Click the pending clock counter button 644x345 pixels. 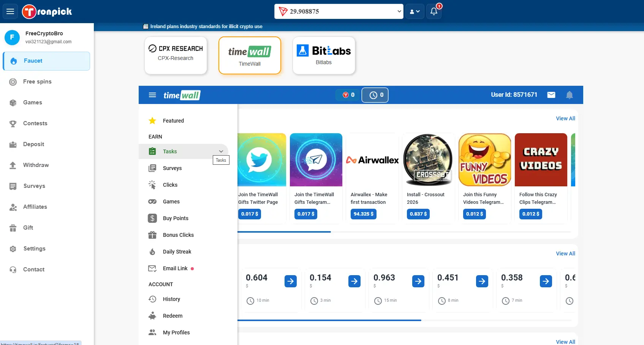[x=375, y=95]
